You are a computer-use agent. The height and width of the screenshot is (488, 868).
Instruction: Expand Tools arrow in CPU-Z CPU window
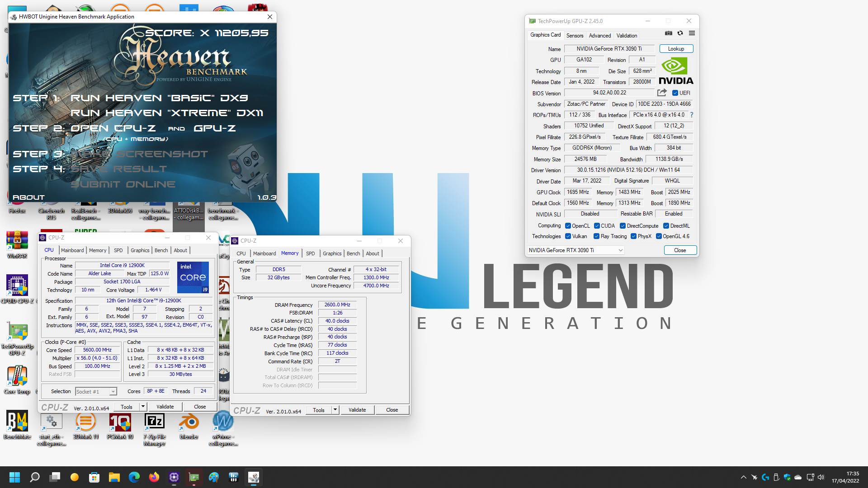[143, 407]
